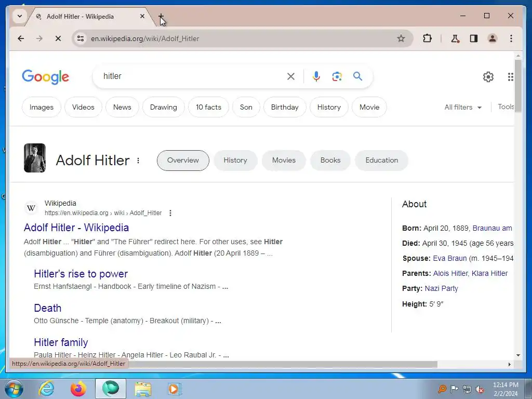Open Google quick settings gear
532x399 pixels.
(x=488, y=77)
